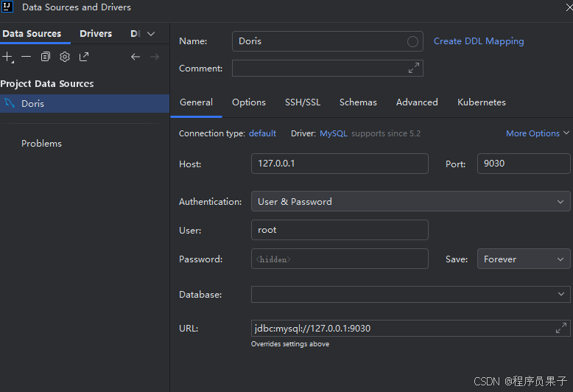This screenshot has height=392, width=573.
Task: Switch to the Drivers tab
Action: click(96, 34)
